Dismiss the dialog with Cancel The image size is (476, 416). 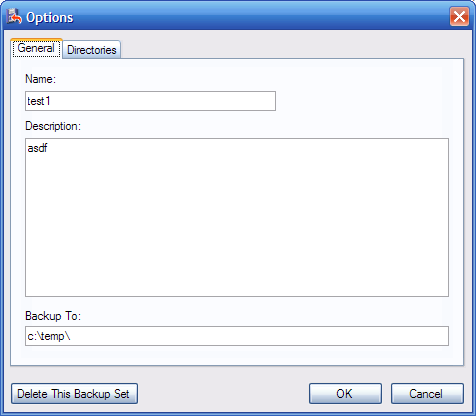point(427,394)
